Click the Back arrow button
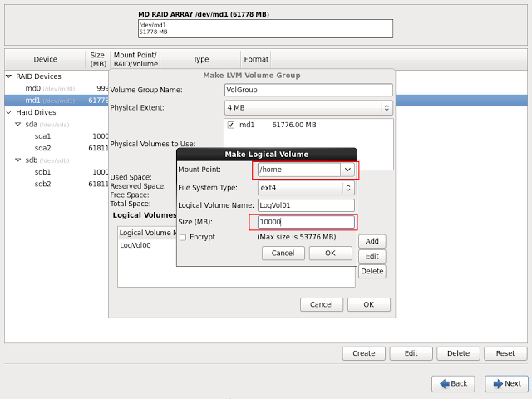The width and height of the screenshot is (532, 399). (453, 383)
